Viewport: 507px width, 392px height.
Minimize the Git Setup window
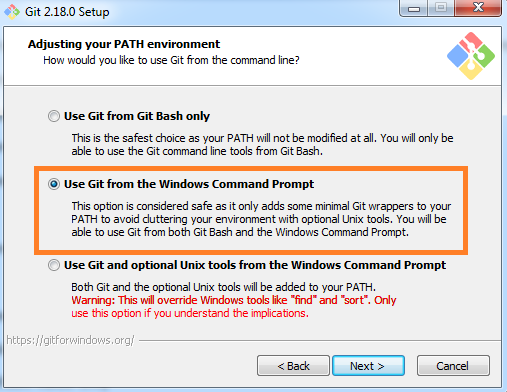point(413,8)
